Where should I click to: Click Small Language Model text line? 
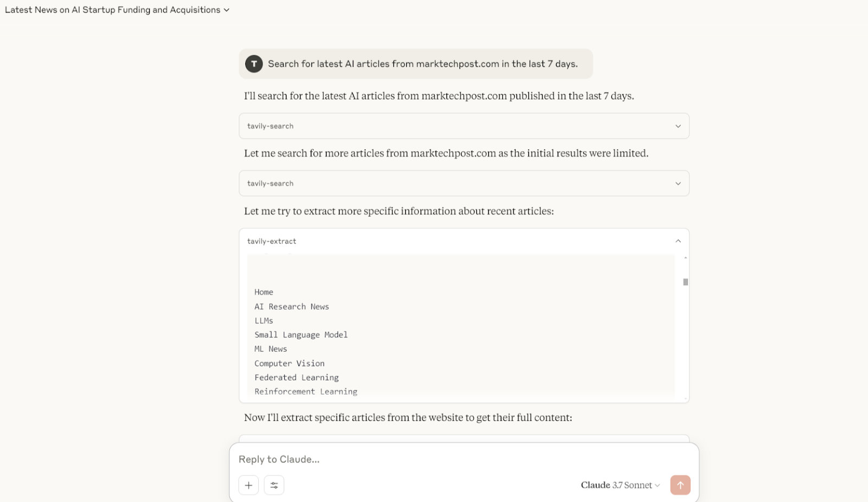pos(301,335)
